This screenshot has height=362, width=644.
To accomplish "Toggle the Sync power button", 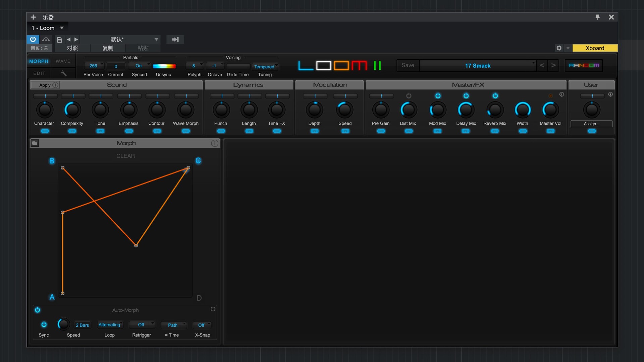I will [44, 324].
